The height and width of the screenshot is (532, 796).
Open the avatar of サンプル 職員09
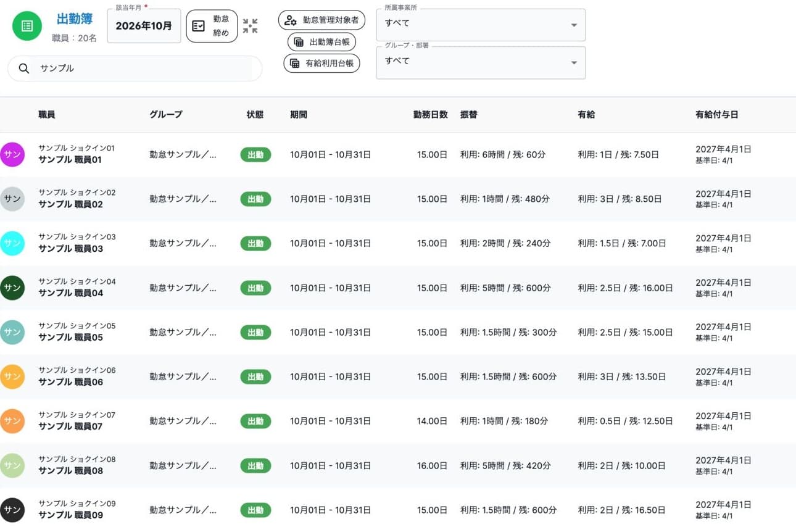click(x=12, y=510)
